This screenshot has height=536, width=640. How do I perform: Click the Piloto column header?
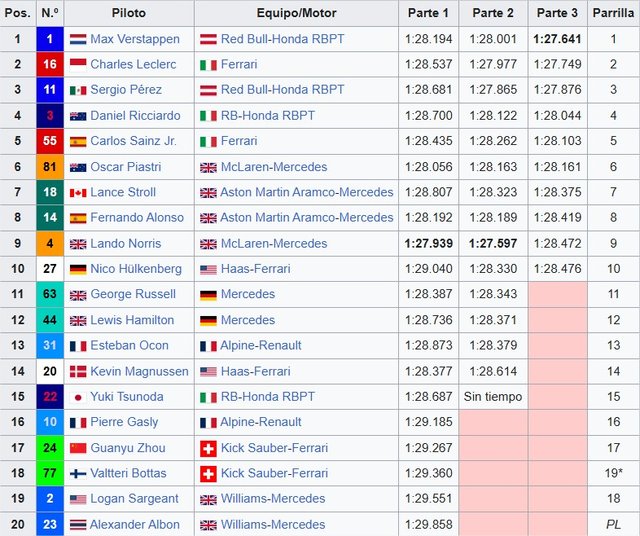tap(129, 13)
